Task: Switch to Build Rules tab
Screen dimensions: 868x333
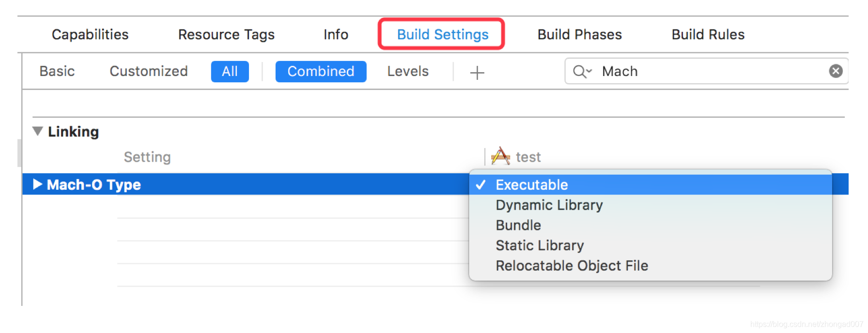Action: pyautogui.click(x=708, y=34)
